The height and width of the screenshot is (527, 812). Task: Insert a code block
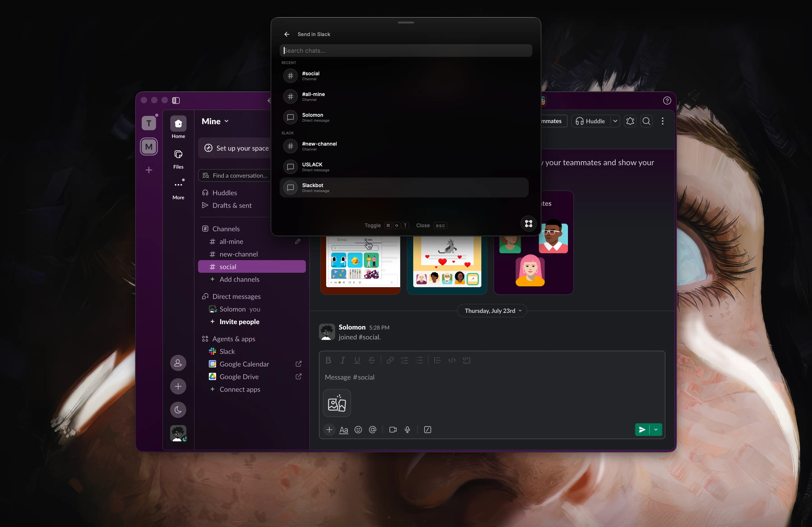[466, 360]
